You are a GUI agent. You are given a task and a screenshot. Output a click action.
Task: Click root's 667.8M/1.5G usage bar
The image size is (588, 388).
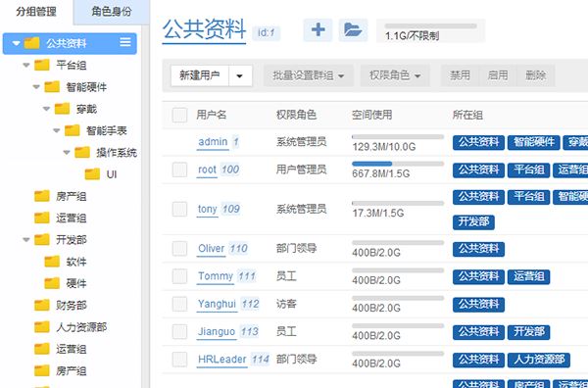pyautogui.click(x=398, y=164)
